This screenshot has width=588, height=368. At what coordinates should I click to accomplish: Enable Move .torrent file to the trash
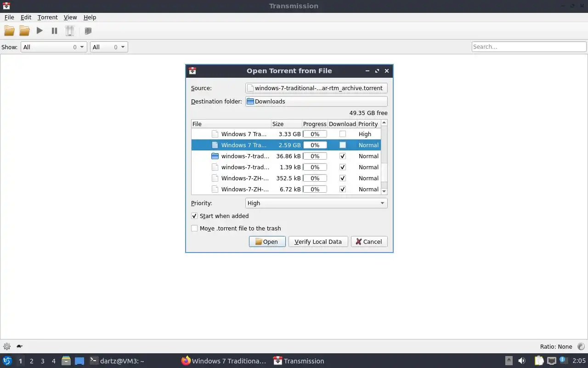[194, 228]
